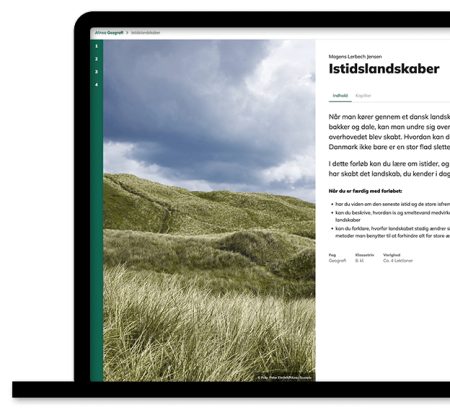Go to chapter 3 in green sidebar
The width and height of the screenshot is (450, 410).
pos(96,72)
